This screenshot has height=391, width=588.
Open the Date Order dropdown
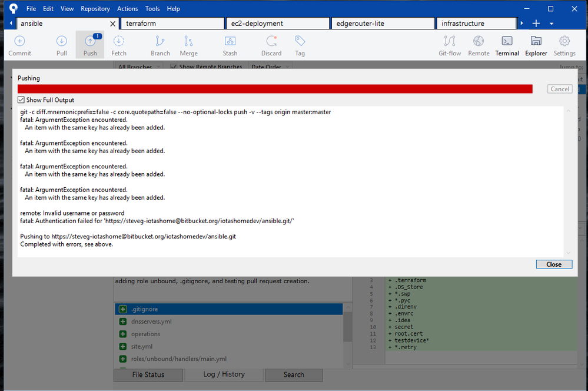pos(270,67)
